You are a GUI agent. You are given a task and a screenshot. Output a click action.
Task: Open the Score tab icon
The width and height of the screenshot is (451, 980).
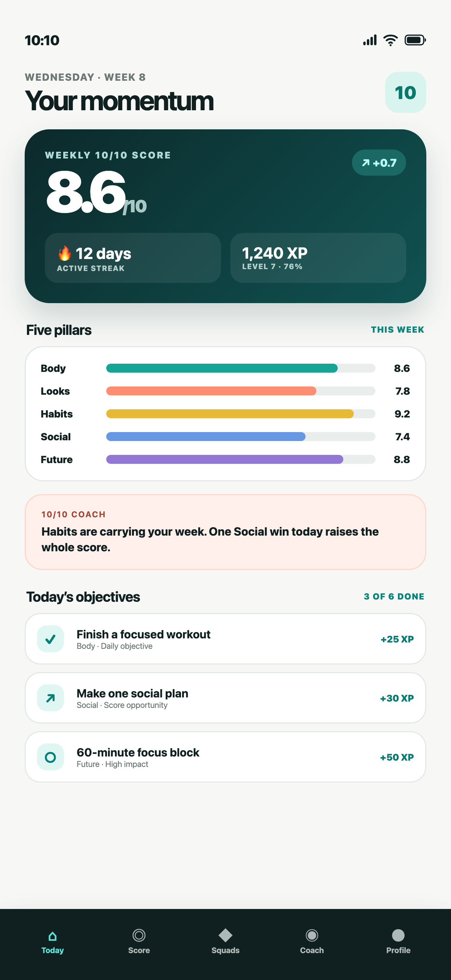pos(139,935)
